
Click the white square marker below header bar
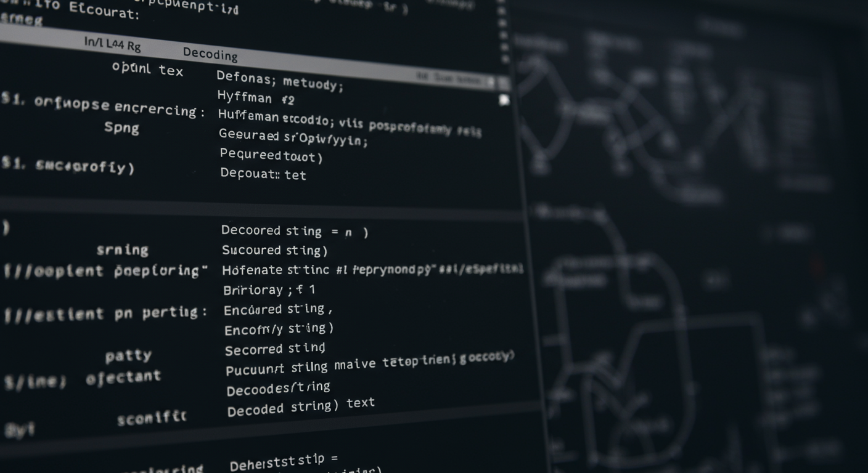tap(504, 100)
